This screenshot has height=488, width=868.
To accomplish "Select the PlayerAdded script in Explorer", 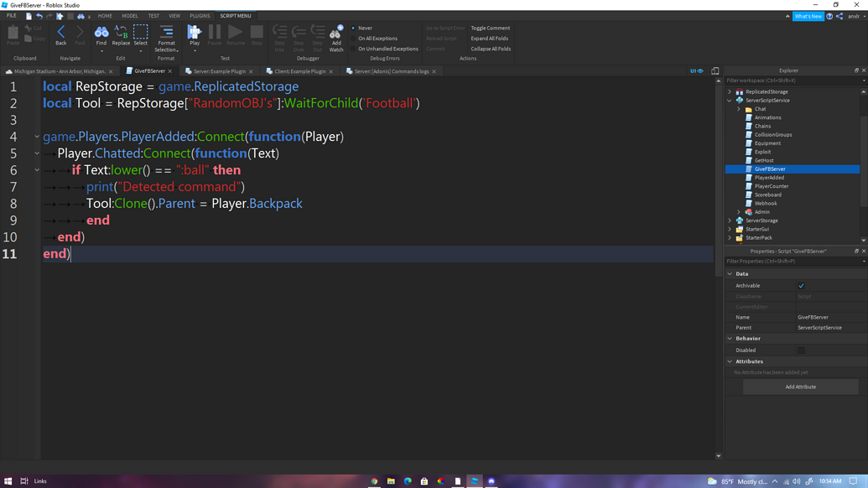I will 769,178.
